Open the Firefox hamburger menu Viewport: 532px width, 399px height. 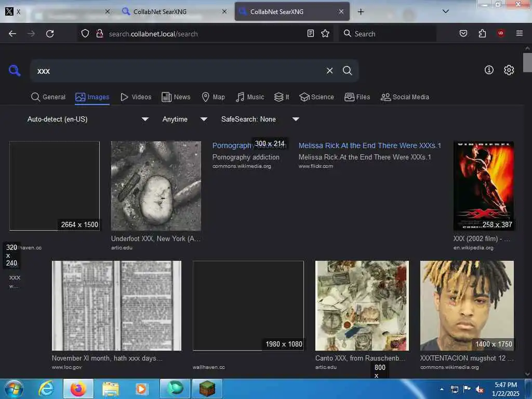point(520,33)
